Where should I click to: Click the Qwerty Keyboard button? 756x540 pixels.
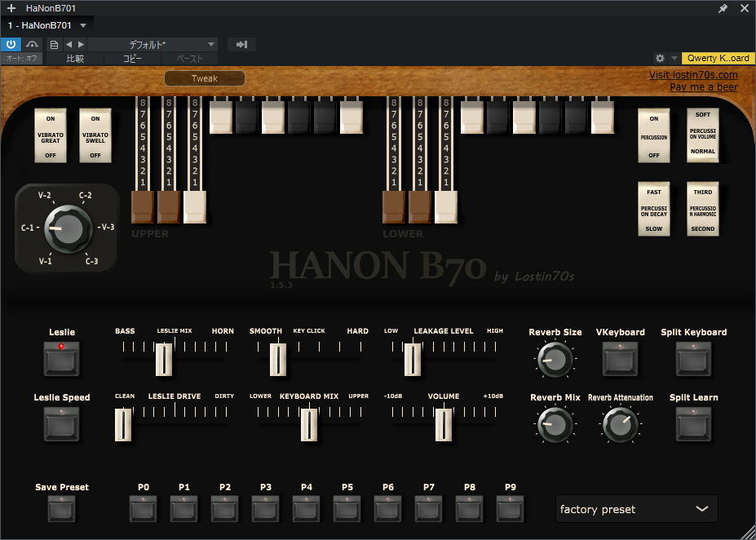pos(718,59)
